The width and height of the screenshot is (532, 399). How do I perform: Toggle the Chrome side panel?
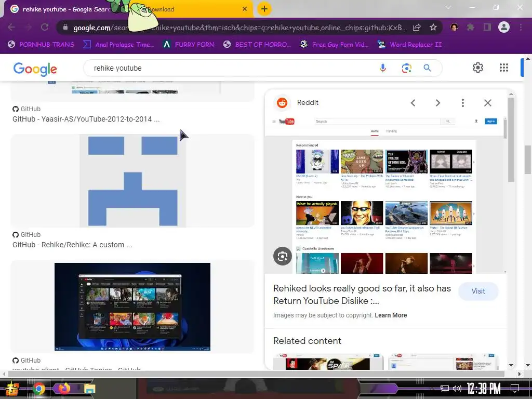(x=487, y=27)
